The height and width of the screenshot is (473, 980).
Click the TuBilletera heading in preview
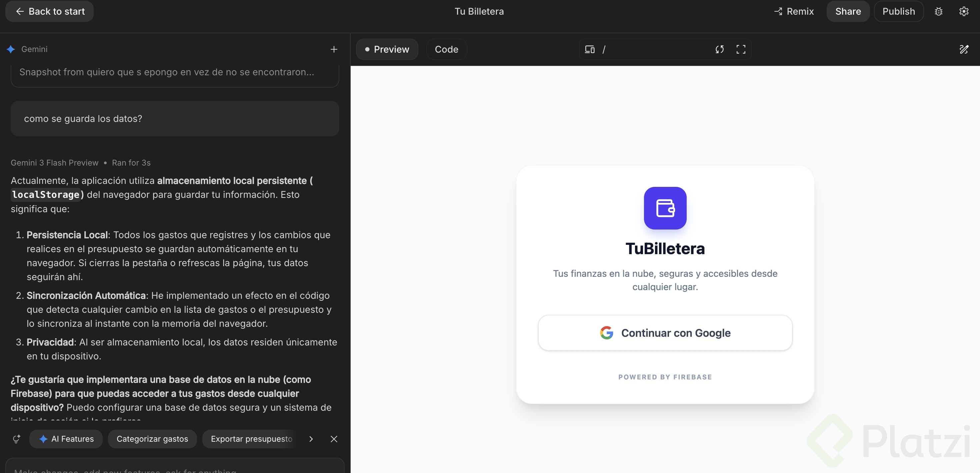click(x=665, y=249)
